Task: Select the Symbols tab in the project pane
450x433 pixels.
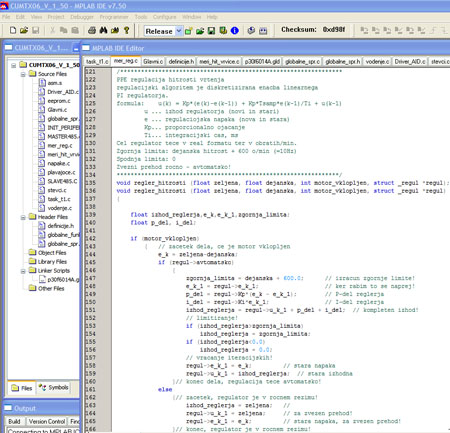Action: 53,387
